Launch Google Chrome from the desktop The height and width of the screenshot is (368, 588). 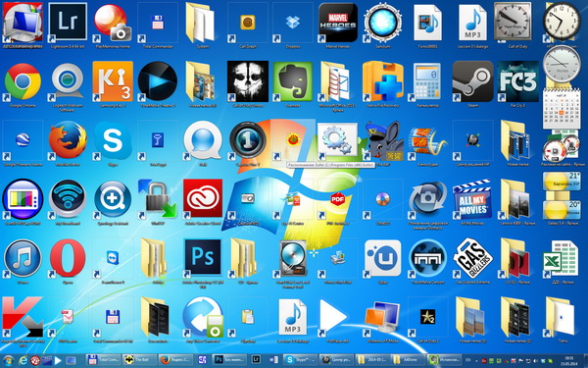(23, 81)
